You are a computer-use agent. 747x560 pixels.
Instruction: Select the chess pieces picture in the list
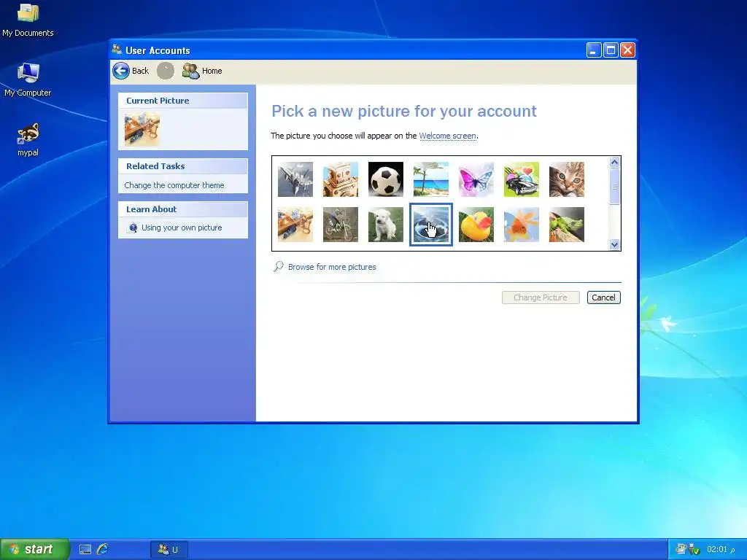(x=295, y=225)
